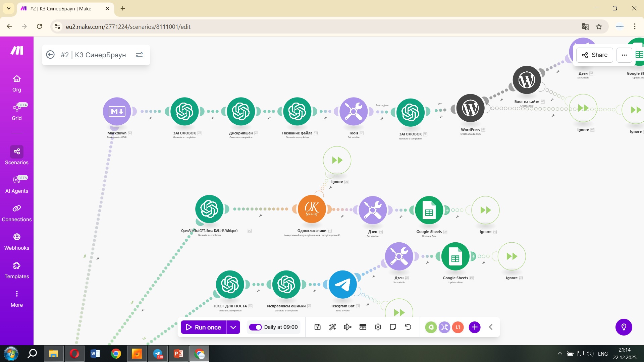
Task: Open the Org section in sidebar
Action: [x=17, y=83]
